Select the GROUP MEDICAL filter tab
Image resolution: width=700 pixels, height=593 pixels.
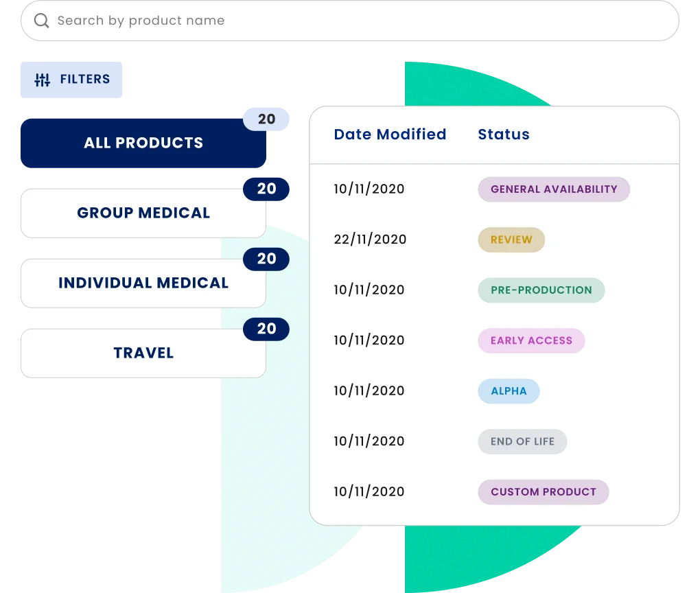pyautogui.click(x=143, y=213)
